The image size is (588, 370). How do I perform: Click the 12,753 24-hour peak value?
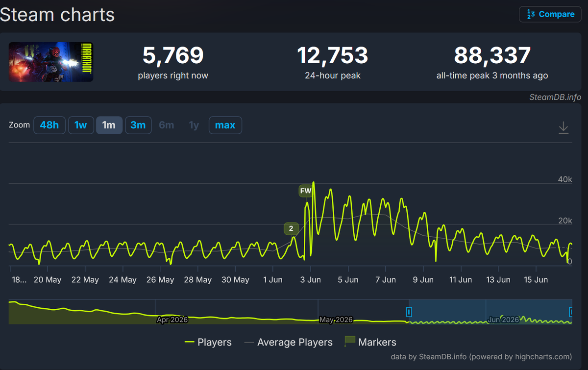click(333, 55)
